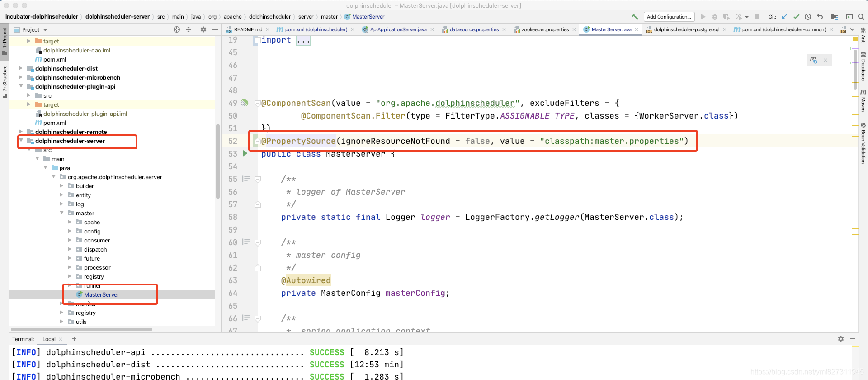The height and width of the screenshot is (380, 868).
Task: Click the Git Rollback undo icon
Action: 820,17
